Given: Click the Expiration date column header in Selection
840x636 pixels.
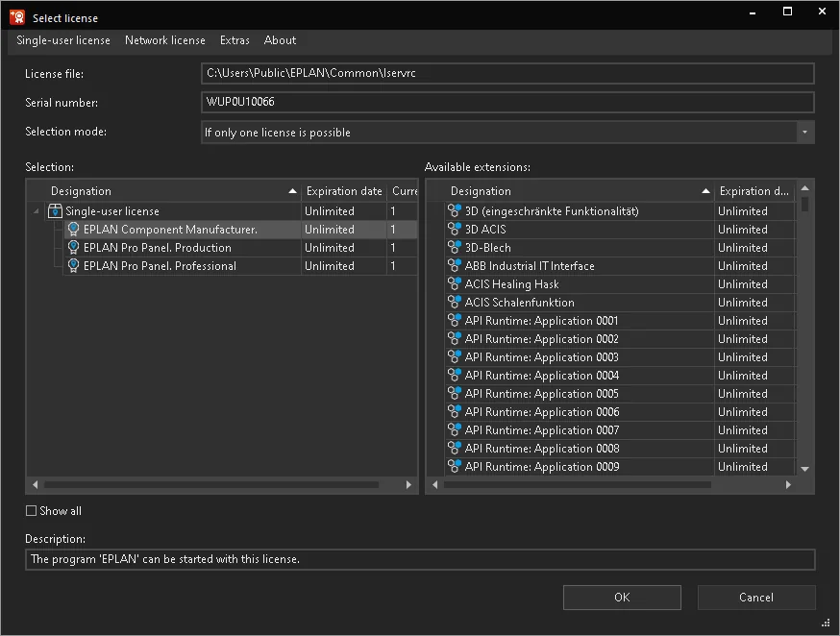Looking at the screenshot, I should [344, 191].
